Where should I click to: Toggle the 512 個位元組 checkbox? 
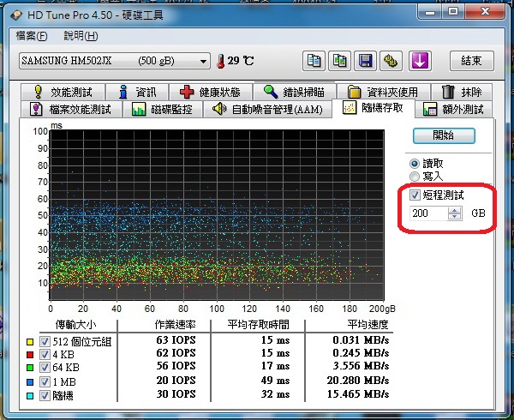[45, 342]
